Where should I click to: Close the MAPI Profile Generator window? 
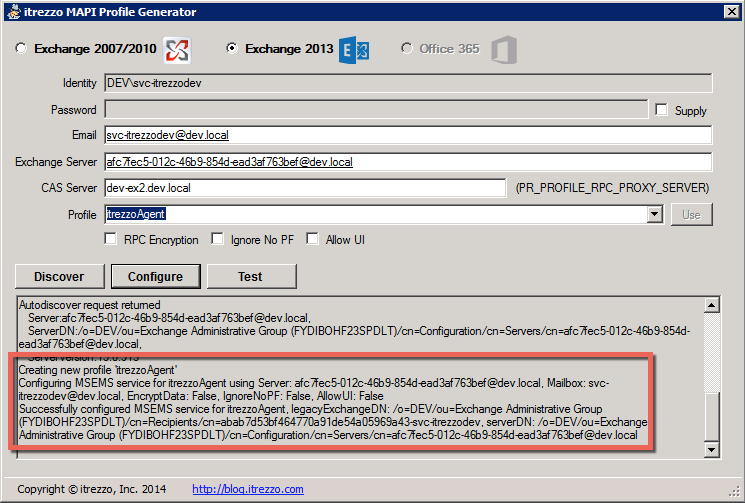point(731,11)
